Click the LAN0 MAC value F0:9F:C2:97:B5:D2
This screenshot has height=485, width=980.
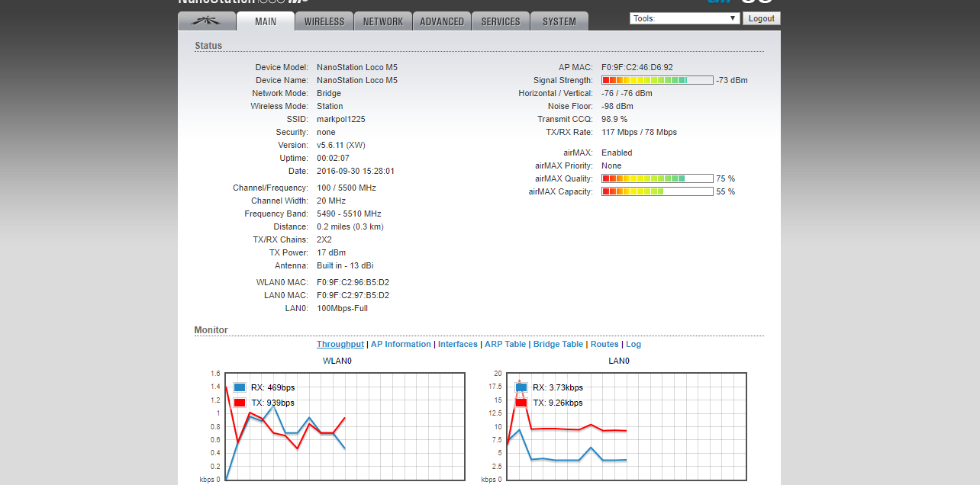pos(353,295)
